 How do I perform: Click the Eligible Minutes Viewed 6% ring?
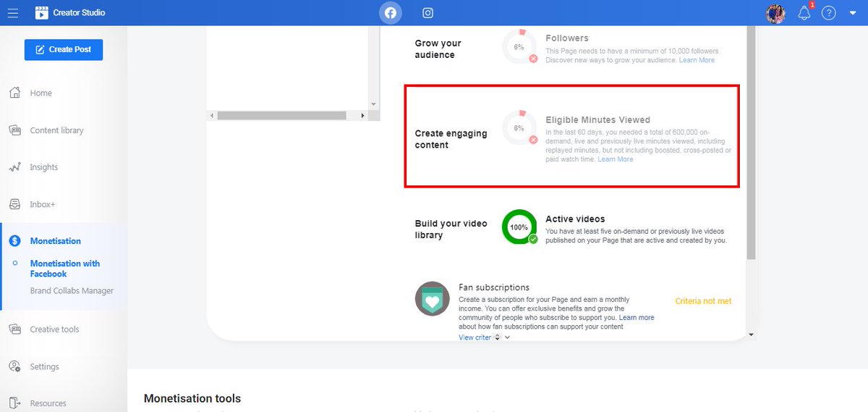point(519,127)
